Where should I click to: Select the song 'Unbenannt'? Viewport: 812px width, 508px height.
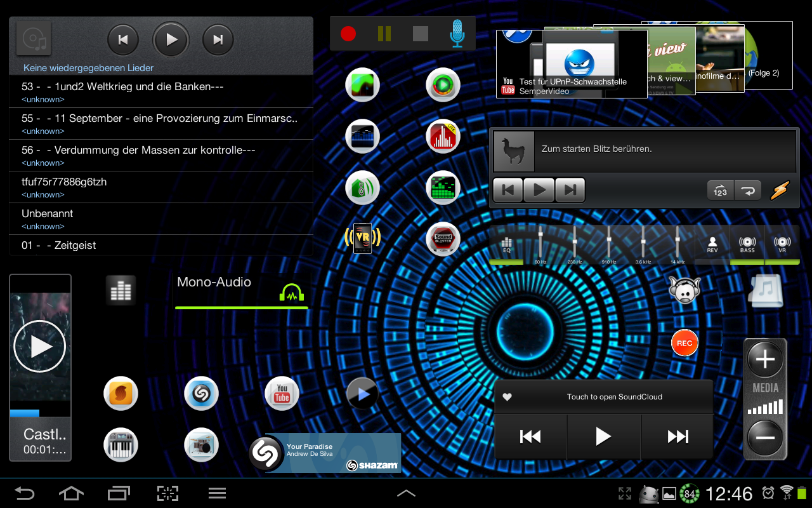(x=161, y=218)
